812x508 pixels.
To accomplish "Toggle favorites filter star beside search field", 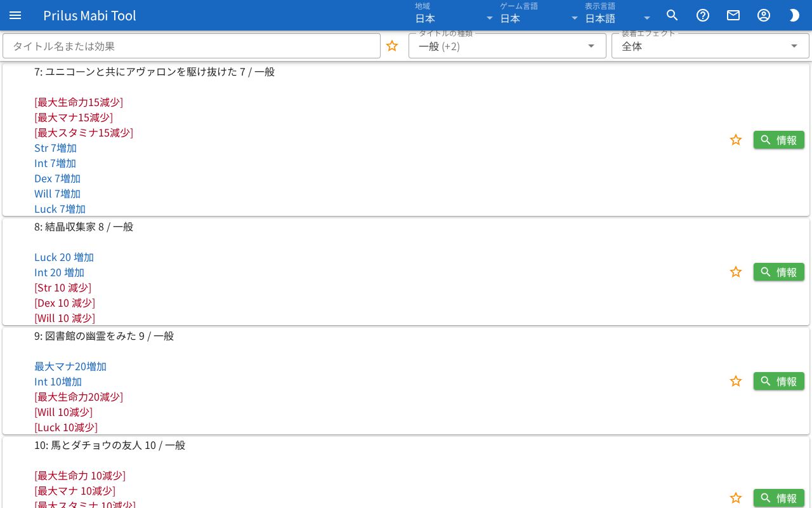I will pyautogui.click(x=392, y=46).
